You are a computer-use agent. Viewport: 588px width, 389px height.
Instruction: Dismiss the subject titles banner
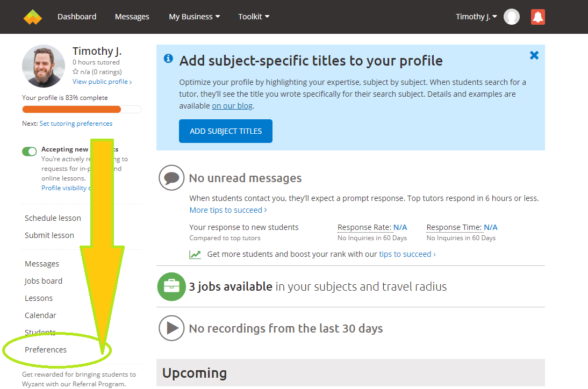pyautogui.click(x=534, y=55)
